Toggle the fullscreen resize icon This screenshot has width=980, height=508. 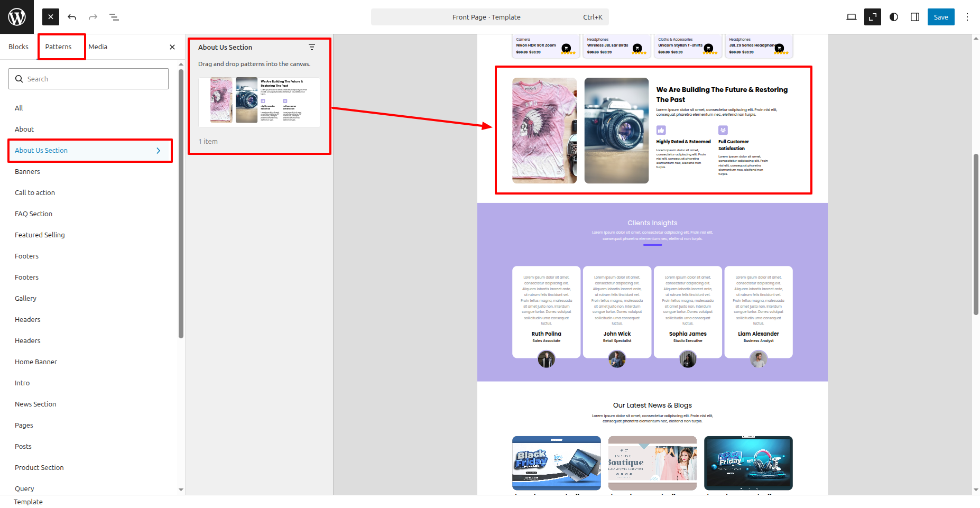click(x=872, y=17)
